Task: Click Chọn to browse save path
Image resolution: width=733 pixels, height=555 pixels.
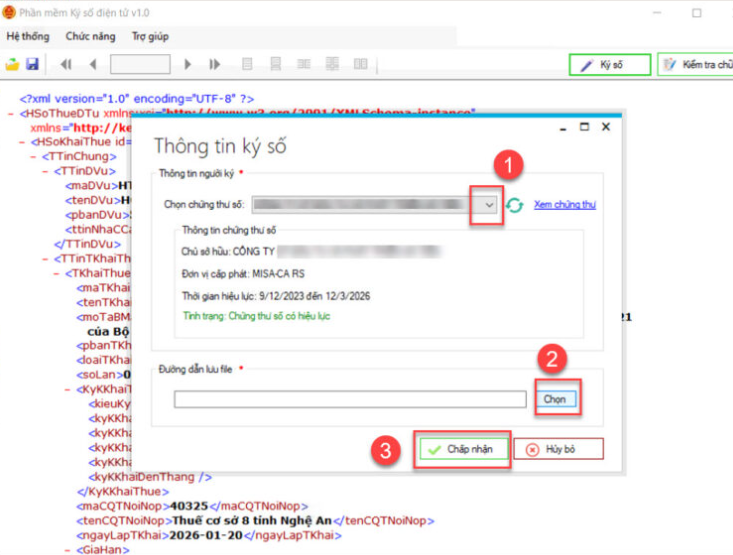Action: pyautogui.click(x=555, y=399)
